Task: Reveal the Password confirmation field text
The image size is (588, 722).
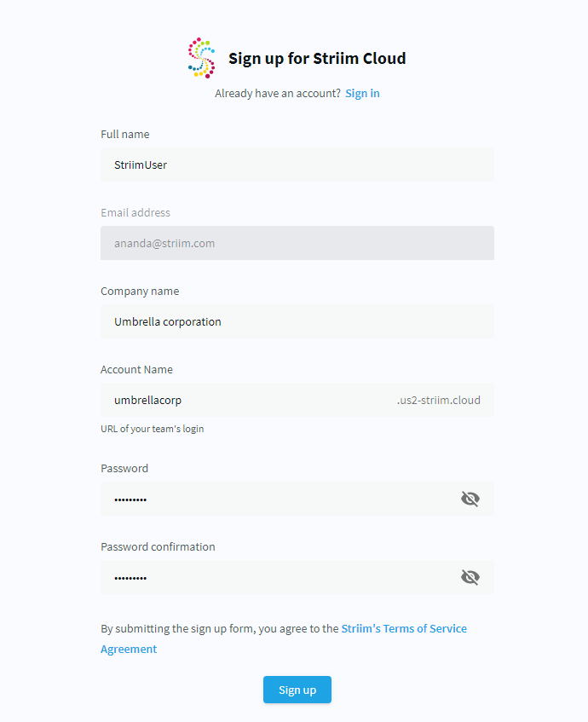Action: pos(470,577)
